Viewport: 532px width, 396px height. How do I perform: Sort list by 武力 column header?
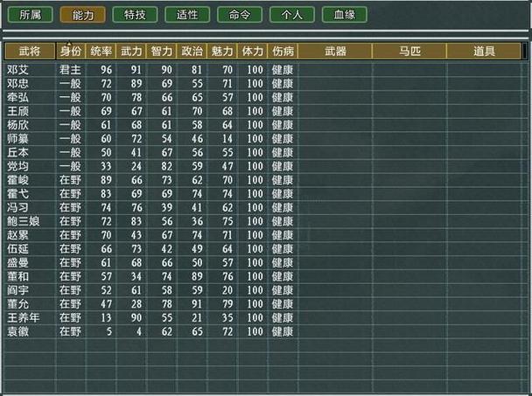coord(131,52)
